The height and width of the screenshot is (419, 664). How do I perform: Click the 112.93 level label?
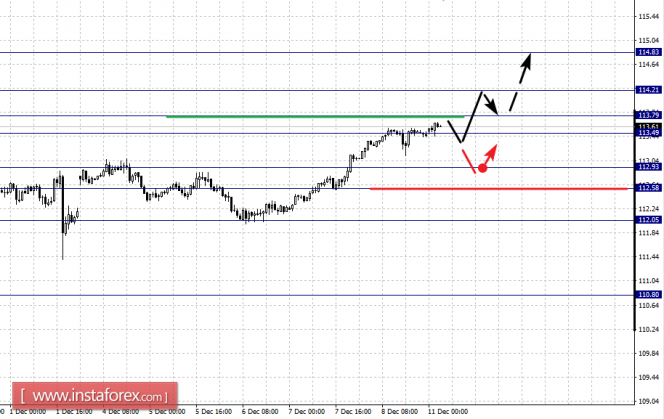648,167
